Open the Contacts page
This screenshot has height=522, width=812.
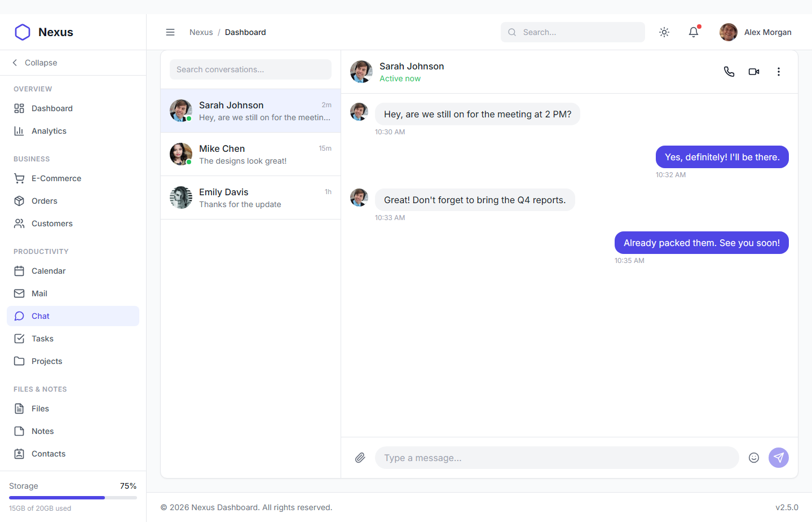(x=73, y=454)
